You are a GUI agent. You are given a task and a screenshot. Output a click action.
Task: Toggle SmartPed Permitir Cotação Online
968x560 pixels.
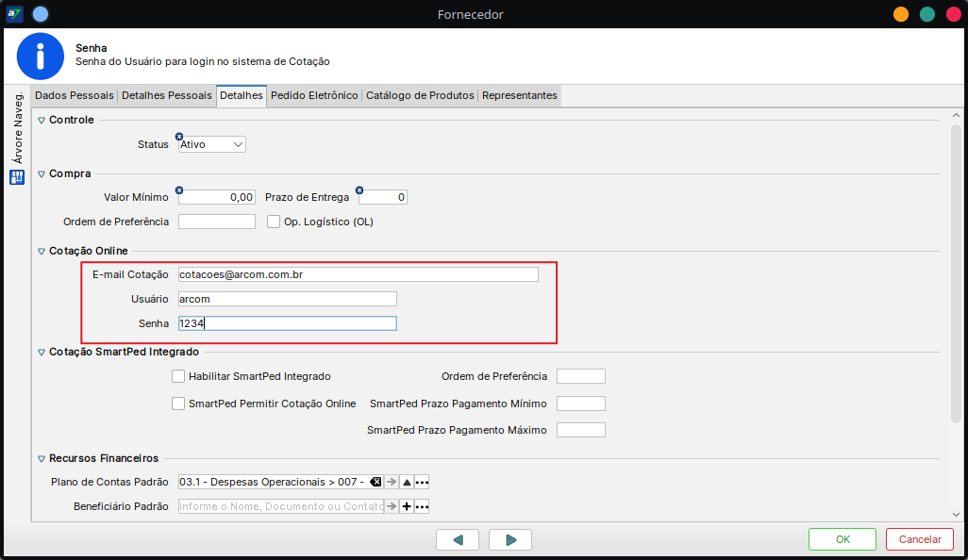(x=178, y=404)
